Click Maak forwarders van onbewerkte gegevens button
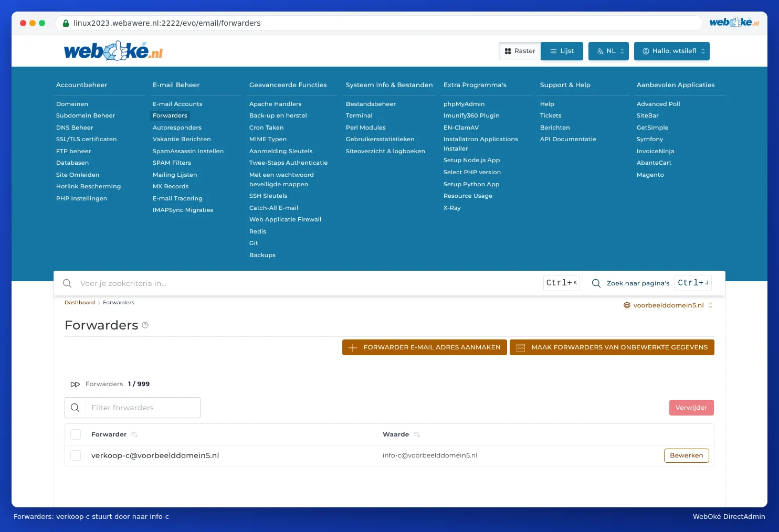 612,347
